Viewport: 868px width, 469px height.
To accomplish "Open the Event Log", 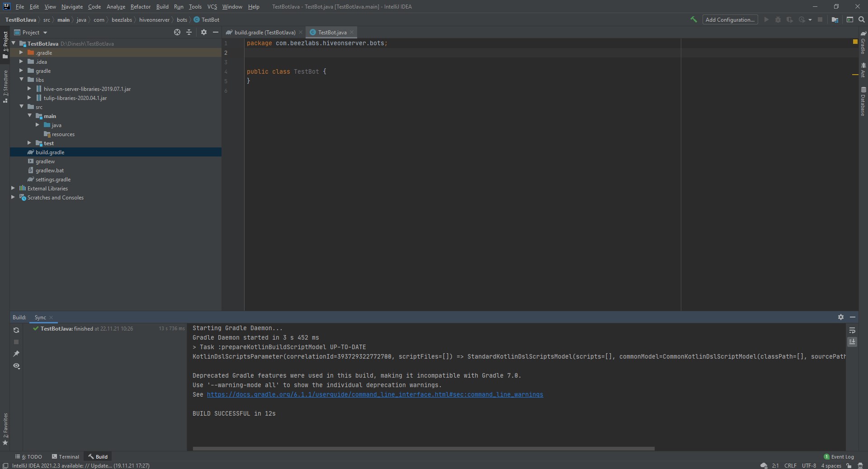I will click(839, 456).
